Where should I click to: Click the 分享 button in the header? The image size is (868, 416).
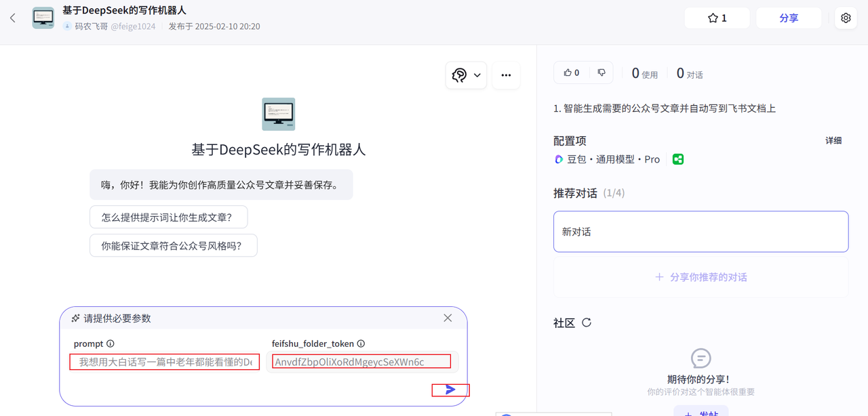click(789, 18)
